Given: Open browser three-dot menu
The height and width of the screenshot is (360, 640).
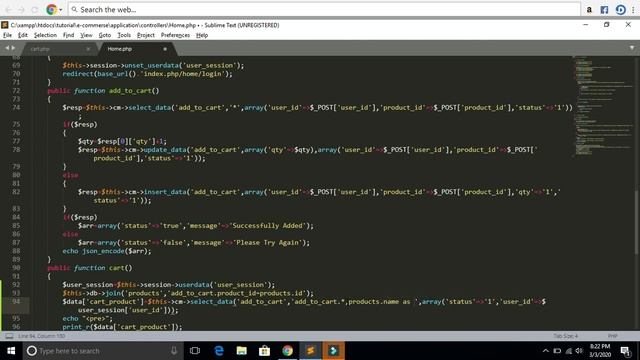Looking at the screenshot, I should click(633, 9).
